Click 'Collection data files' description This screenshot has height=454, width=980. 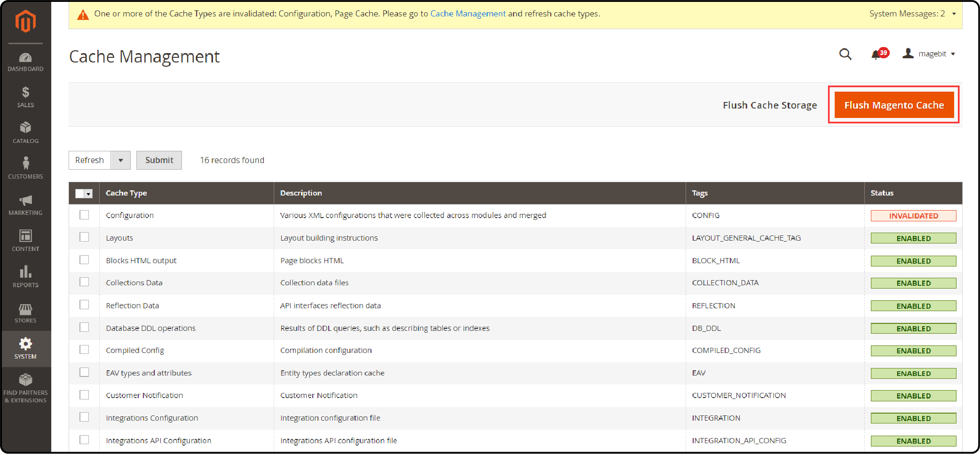(x=314, y=282)
